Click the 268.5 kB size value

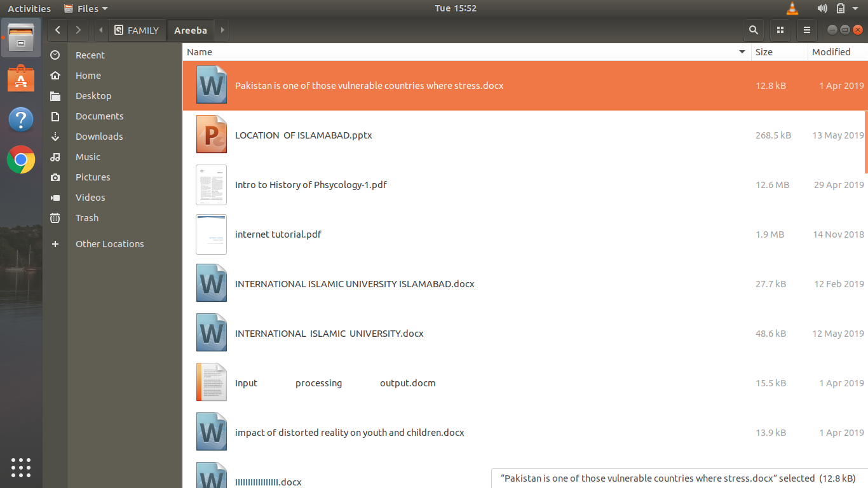773,135
